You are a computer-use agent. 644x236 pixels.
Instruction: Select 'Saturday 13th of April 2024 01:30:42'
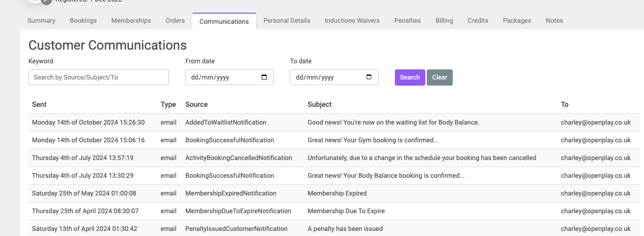[85, 229]
